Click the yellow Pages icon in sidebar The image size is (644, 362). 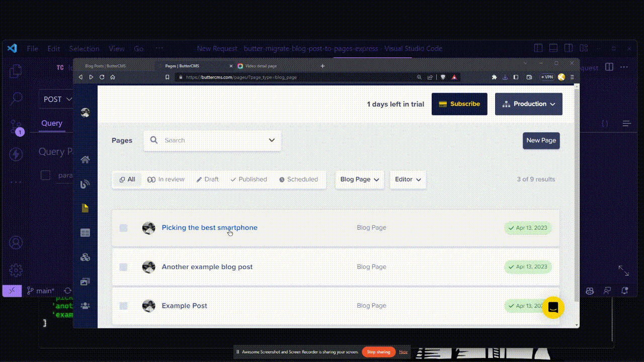85,208
